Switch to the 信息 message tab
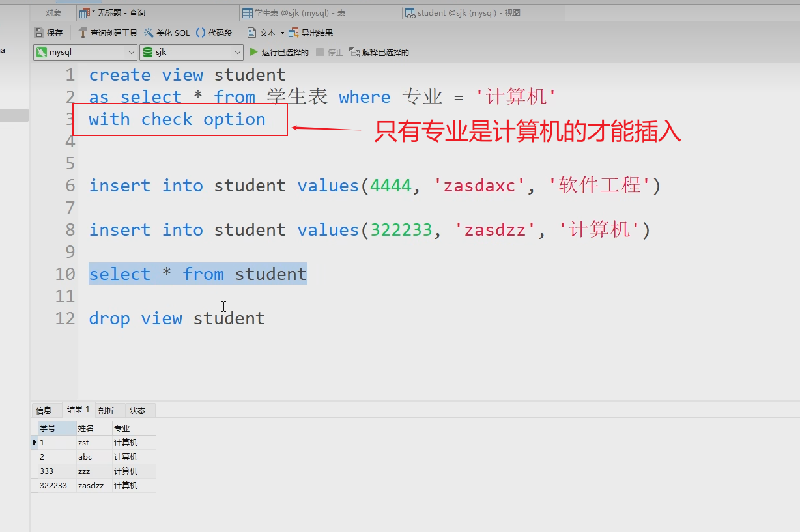The height and width of the screenshot is (532, 800). (44, 410)
